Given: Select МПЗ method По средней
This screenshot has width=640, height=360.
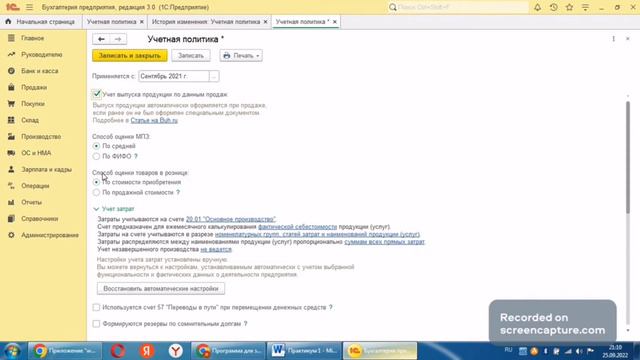Looking at the screenshot, I should coord(96,146).
